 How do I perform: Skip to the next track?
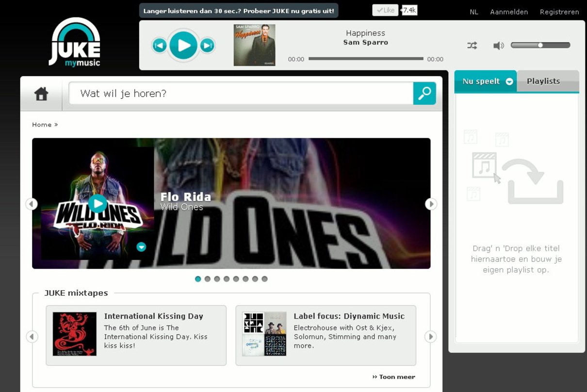point(207,46)
